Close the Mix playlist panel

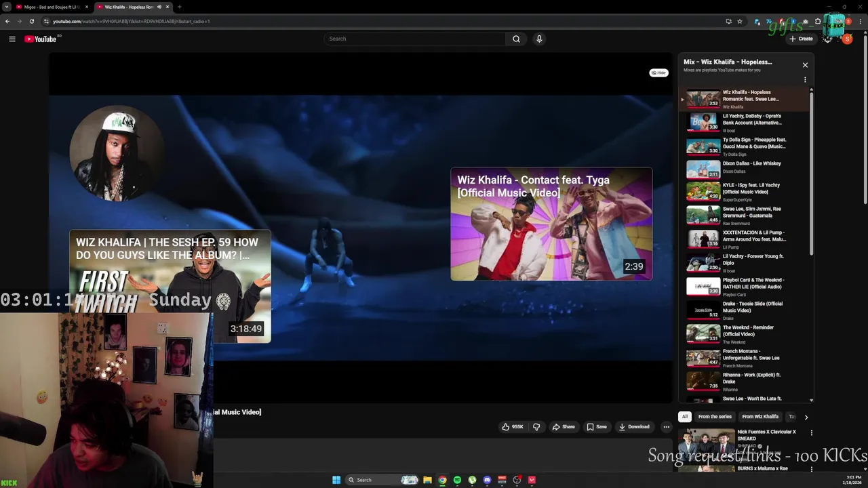tap(805, 65)
